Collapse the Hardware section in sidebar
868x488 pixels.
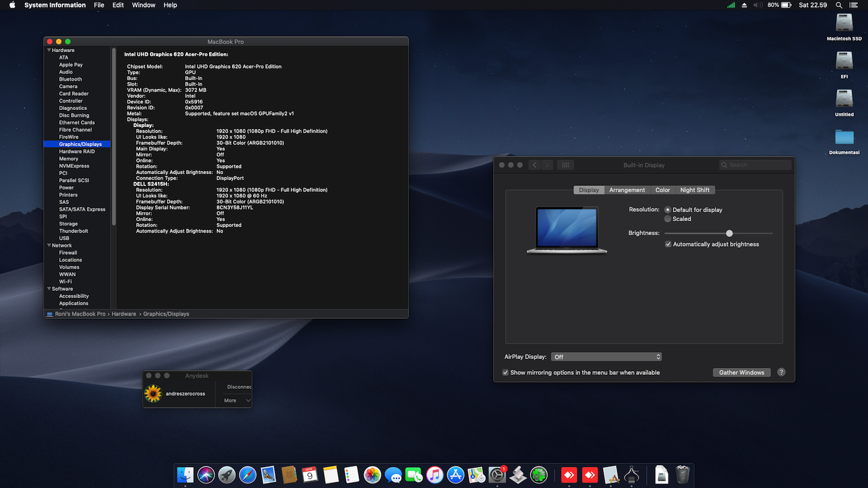pos(48,50)
